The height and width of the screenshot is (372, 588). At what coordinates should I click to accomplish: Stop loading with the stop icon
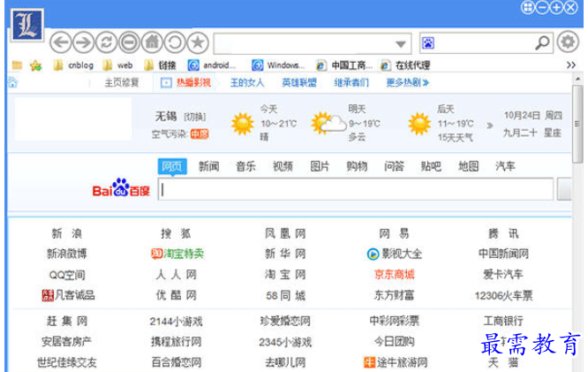click(129, 42)
